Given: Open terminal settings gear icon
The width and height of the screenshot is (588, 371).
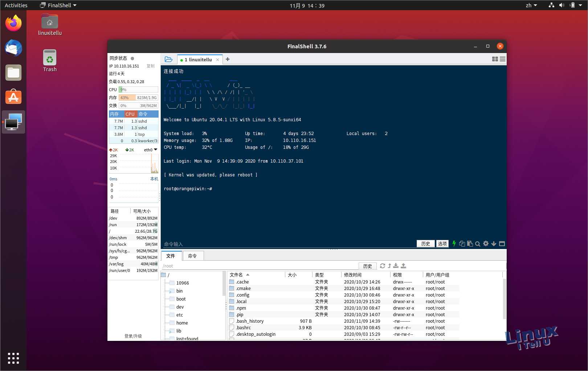Looking at the screenshot, I should [x=486, y=244].
